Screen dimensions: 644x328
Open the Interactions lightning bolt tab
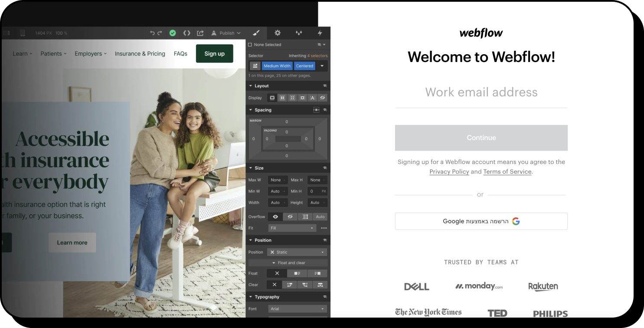pos(320,33)
